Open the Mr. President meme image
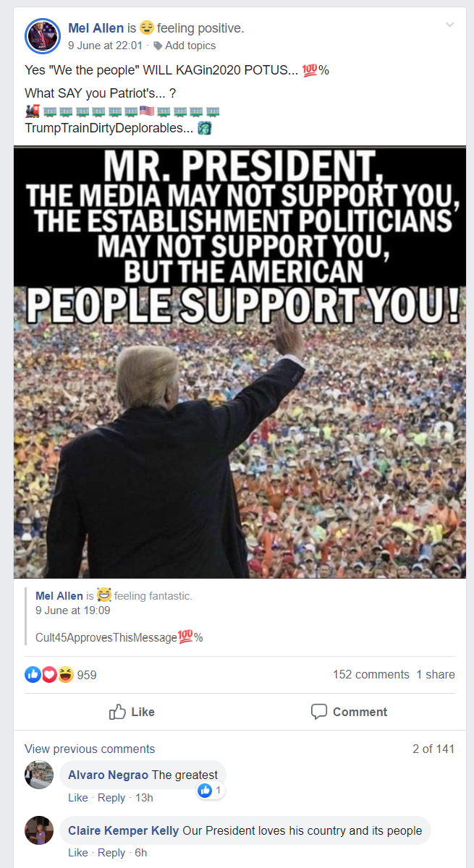 240,362
